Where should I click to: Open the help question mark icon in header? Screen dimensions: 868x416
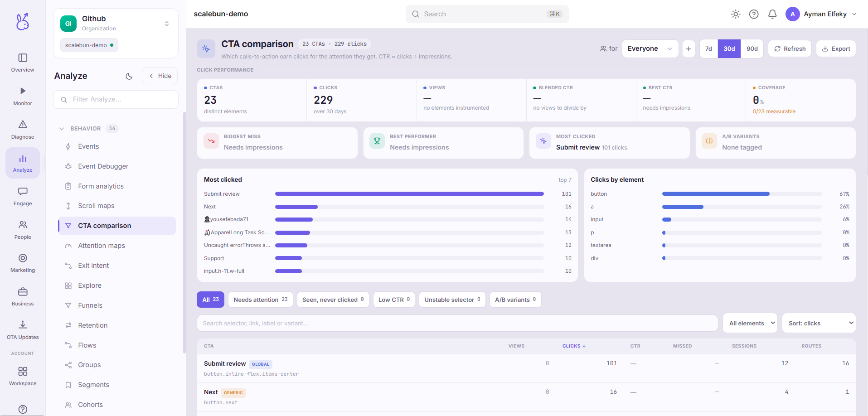[754, 14]
